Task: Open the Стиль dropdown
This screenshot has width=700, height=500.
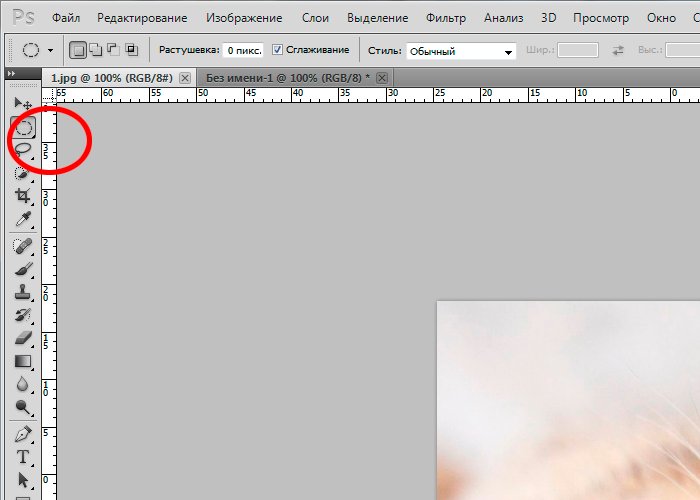Action: pos(461,51)
